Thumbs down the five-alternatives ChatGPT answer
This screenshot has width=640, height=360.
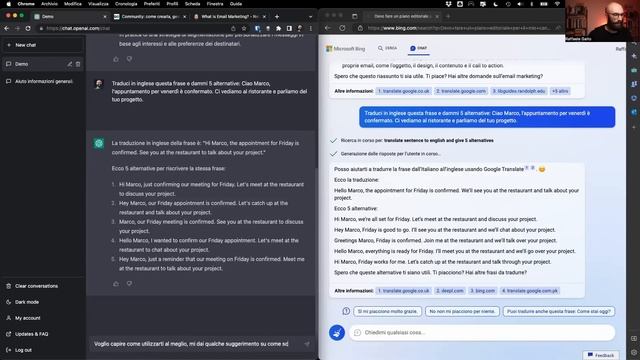[129, 284]
